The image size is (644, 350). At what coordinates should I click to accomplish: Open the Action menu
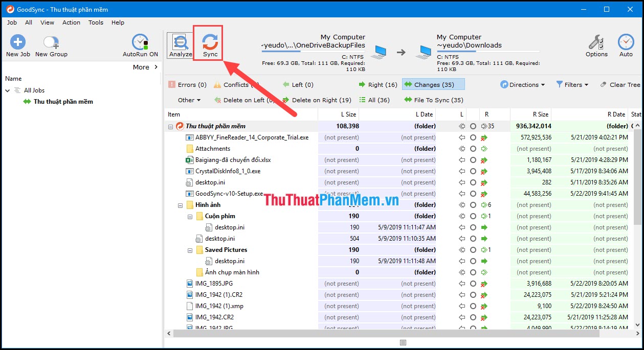coord(71,22)
